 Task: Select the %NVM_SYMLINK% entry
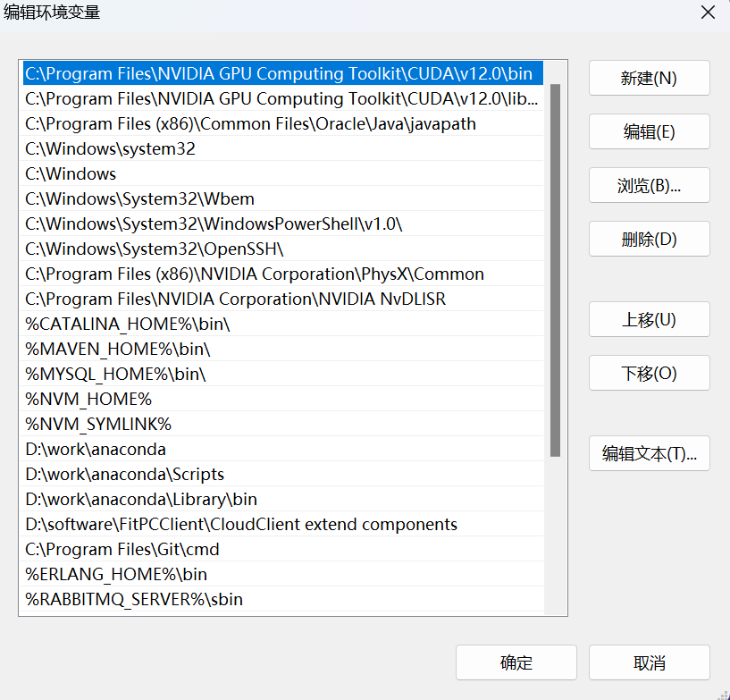point(283,424)
